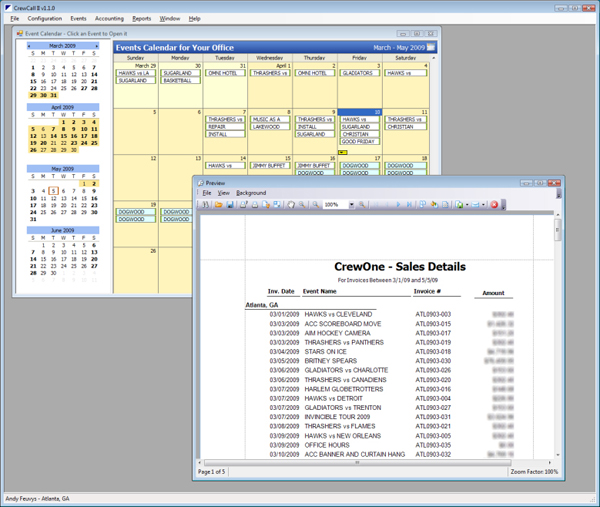Open the Window menu
This screenshot has width=600, height=507.
point(170,18)
